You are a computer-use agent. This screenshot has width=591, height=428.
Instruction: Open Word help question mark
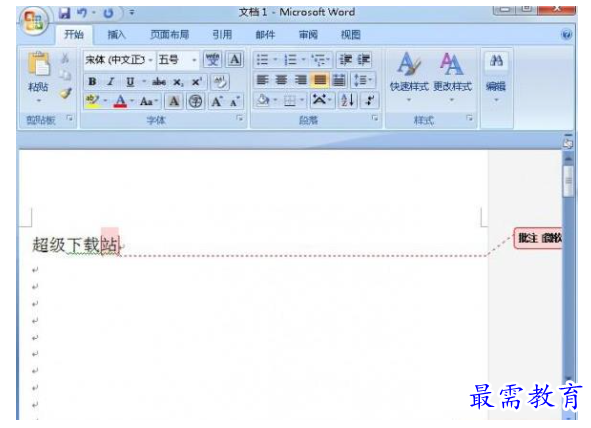566,35
